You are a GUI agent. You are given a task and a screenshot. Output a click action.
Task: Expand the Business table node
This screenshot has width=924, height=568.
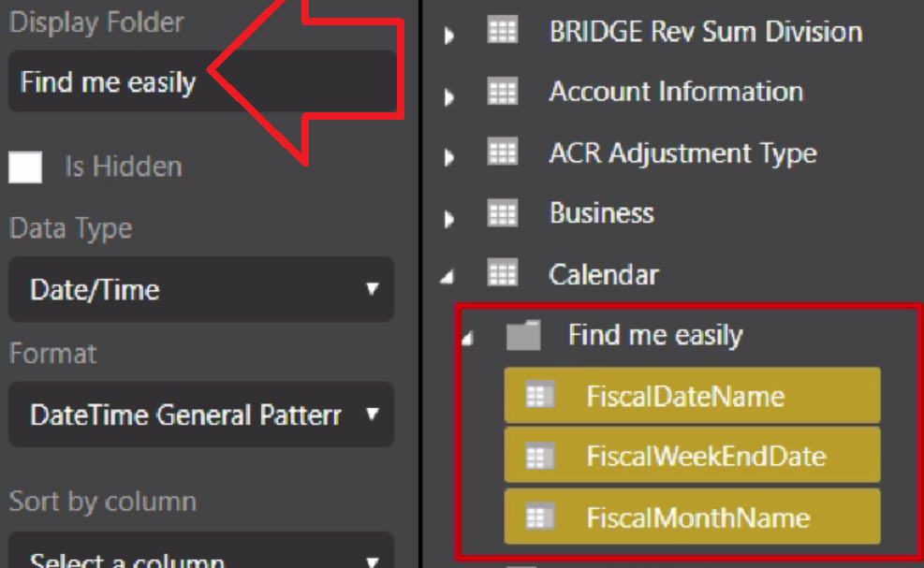(x=449, y=219)
